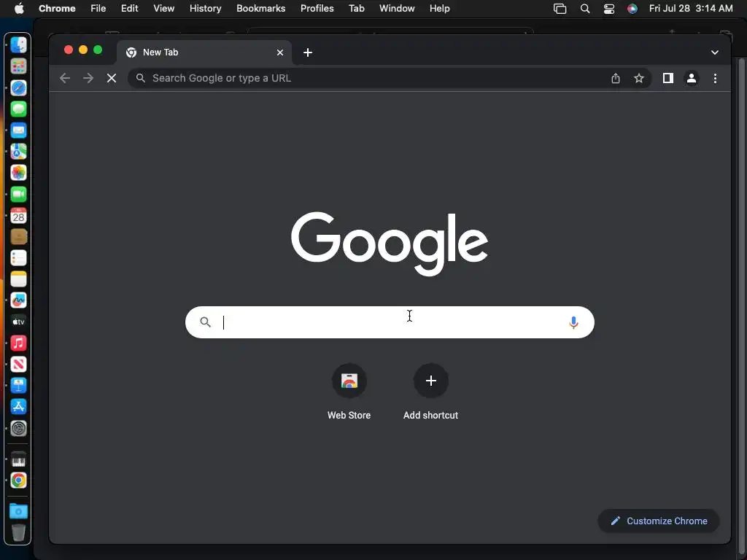The height and width of the screenshot is (560, 747).
Task: Open Apple TV from the Dock
Action: click(x=18, y=322)
